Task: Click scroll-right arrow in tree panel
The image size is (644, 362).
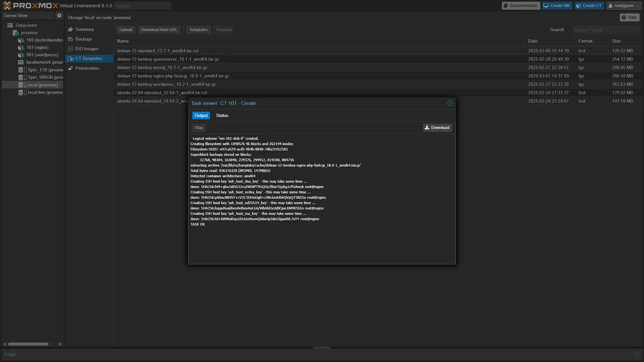Action: tap(60, 344)
